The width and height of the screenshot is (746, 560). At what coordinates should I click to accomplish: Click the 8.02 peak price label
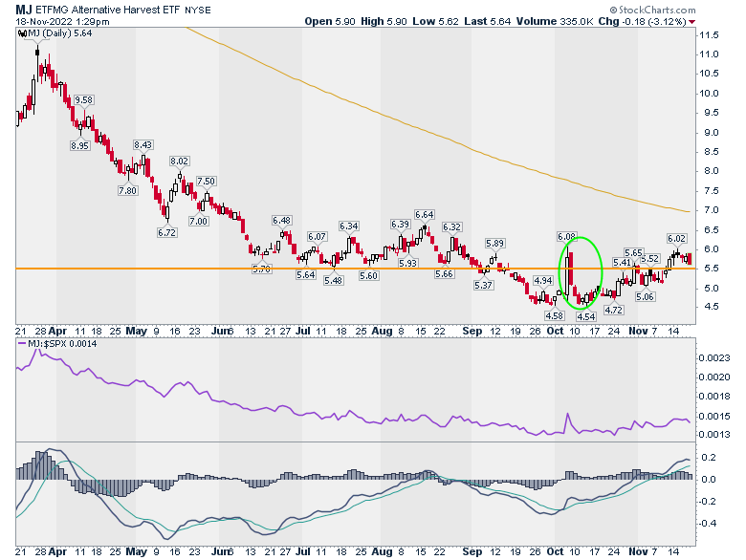[180, 161]
